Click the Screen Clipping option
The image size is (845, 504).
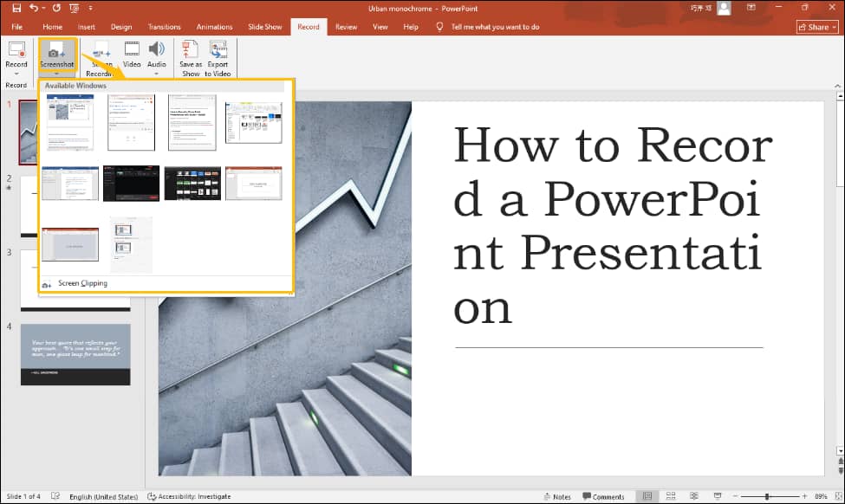pos(81,283)
